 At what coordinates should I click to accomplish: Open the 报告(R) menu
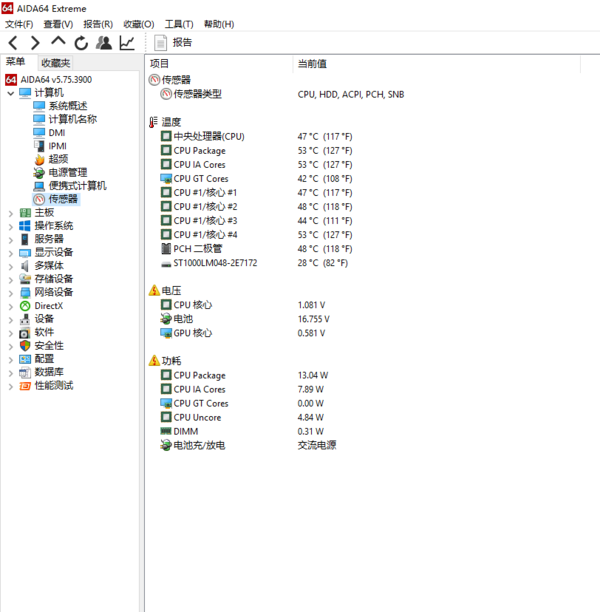[x=98, y=24]
